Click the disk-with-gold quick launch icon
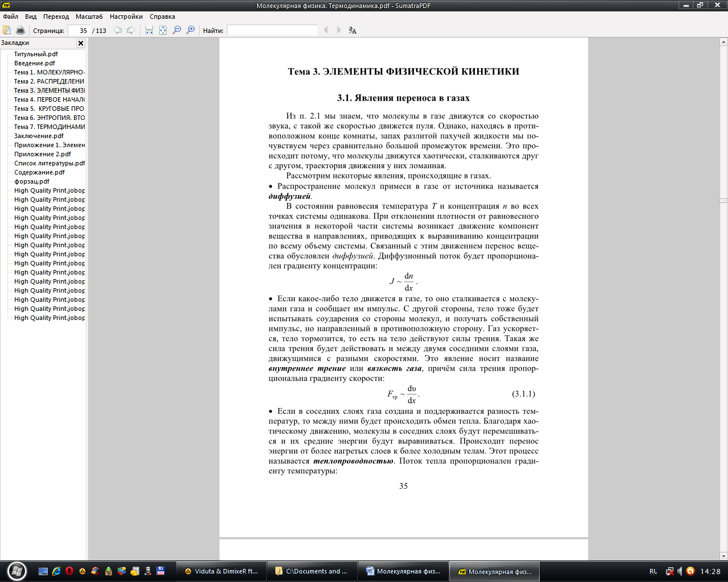Screen dimensions: 728x582 click(135, 571)
